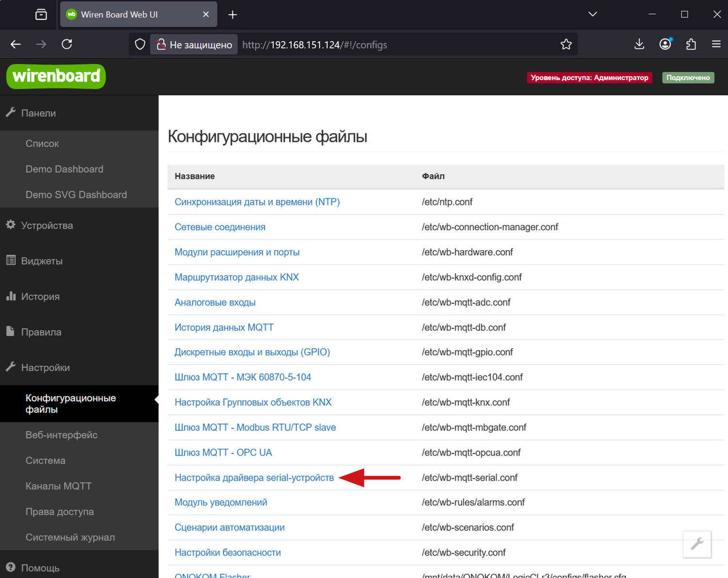Click the floating wrench button

[697, 544]
